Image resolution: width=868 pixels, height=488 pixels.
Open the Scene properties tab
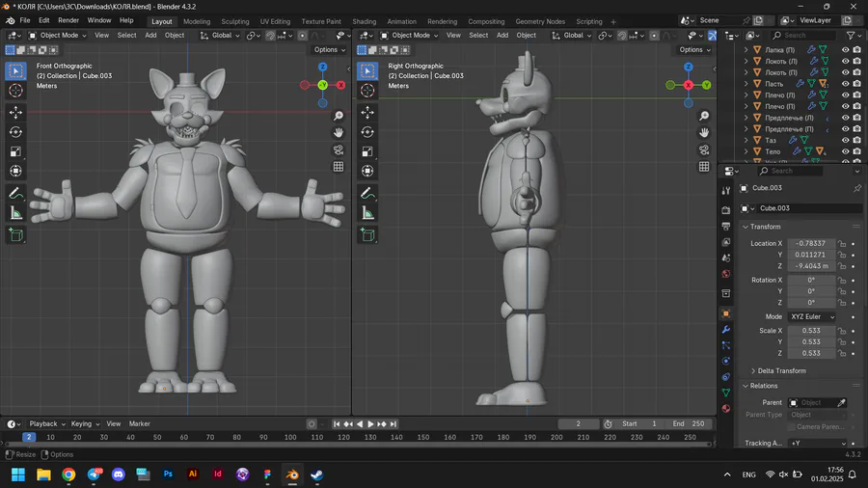pyautogui.click(x=725, y=258)
